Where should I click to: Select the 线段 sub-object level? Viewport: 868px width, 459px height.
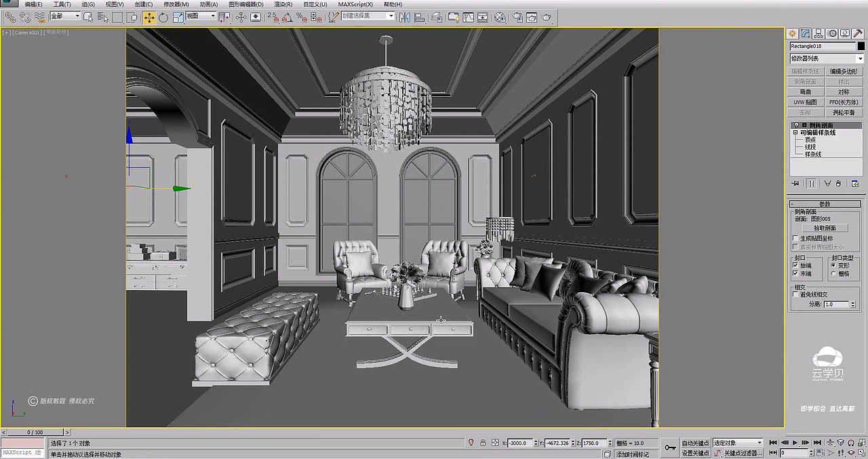coord(810,146)
